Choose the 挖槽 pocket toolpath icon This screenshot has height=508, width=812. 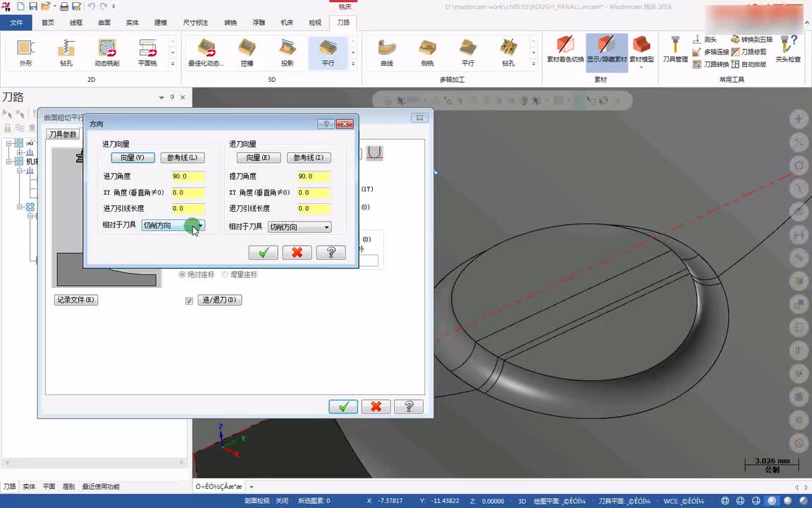pyautogui.click(x=247, y=52)
